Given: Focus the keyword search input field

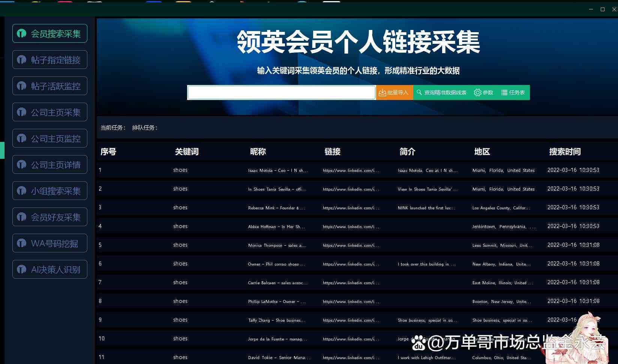Looking at the screenshot, I should 281,92.
